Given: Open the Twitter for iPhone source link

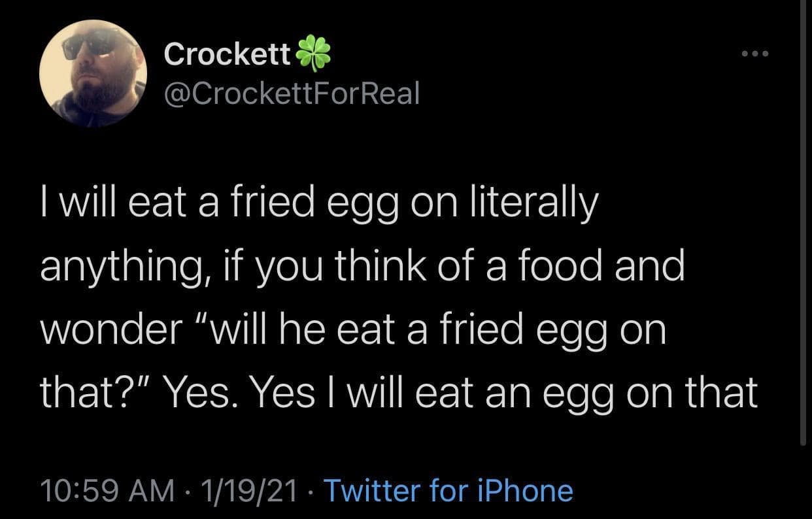Looking at the screenshot, I should pyautogui.click(x=448, y=490).
